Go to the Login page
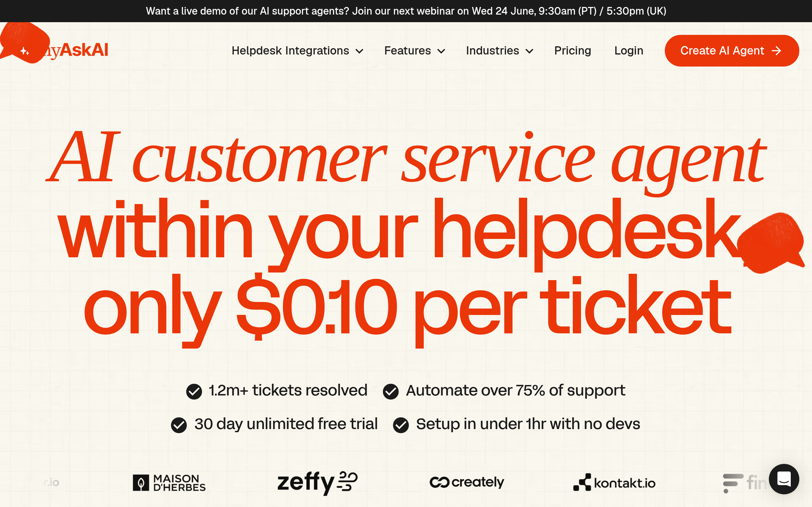Image resolution: width=812 pixels, height=507 pixels. click(629, 51)
